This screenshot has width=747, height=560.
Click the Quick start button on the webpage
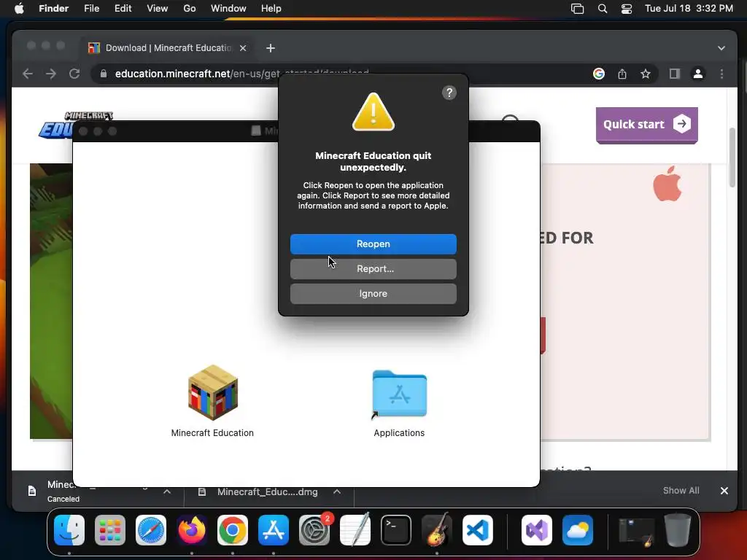pyautogui.click(x=646, y=125)
